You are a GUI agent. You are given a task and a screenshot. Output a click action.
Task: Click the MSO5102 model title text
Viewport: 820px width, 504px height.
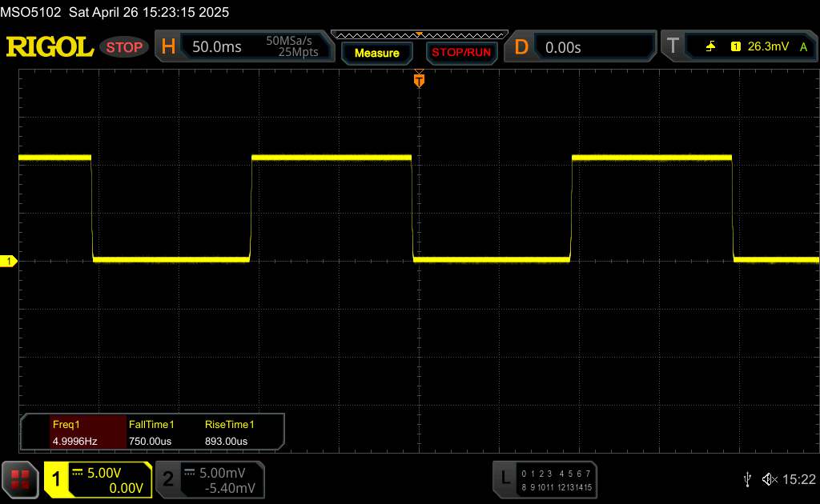click(x=31, y=12)
